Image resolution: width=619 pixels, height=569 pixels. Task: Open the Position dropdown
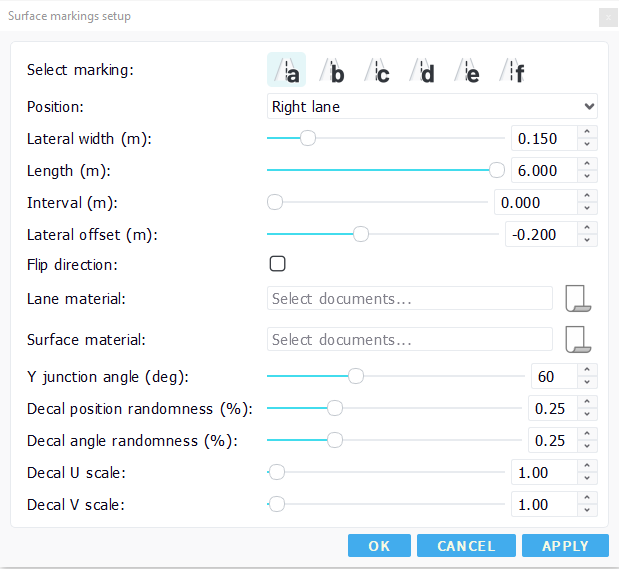click(x=432, y=106)
